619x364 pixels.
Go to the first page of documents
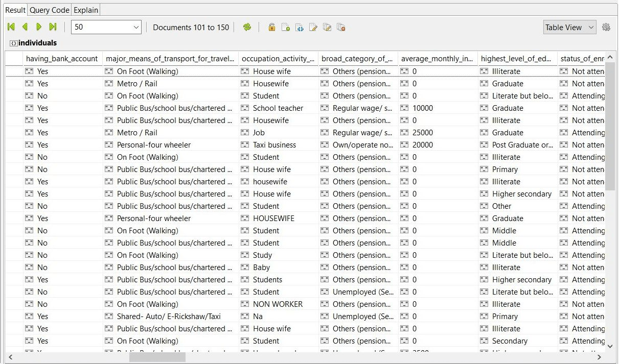[11, 27]
